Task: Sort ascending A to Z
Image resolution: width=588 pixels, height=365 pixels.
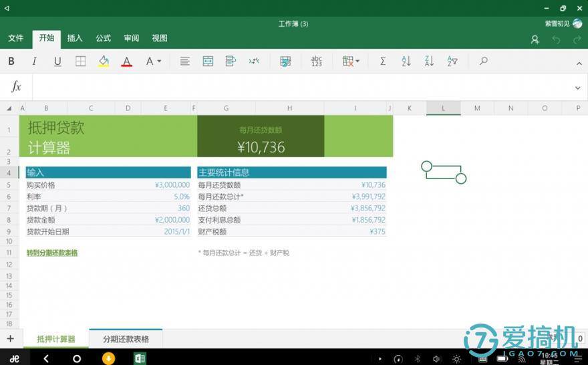Action: coord(406,61)
